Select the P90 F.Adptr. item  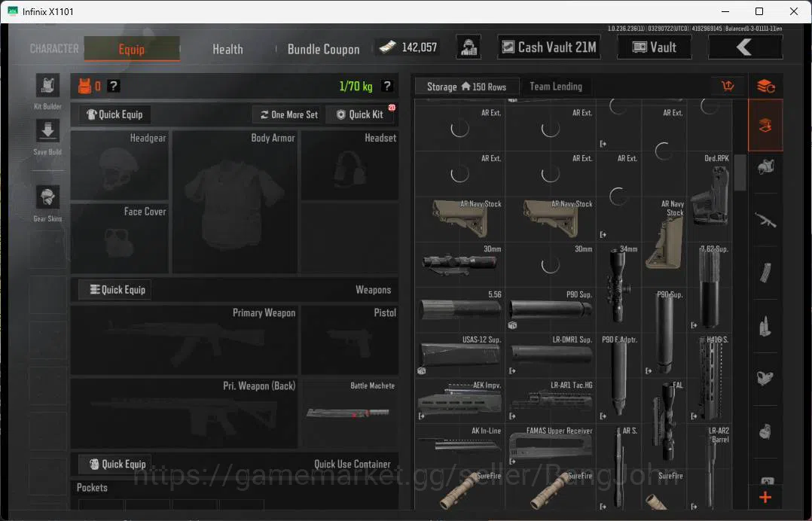tap(618, 376)
